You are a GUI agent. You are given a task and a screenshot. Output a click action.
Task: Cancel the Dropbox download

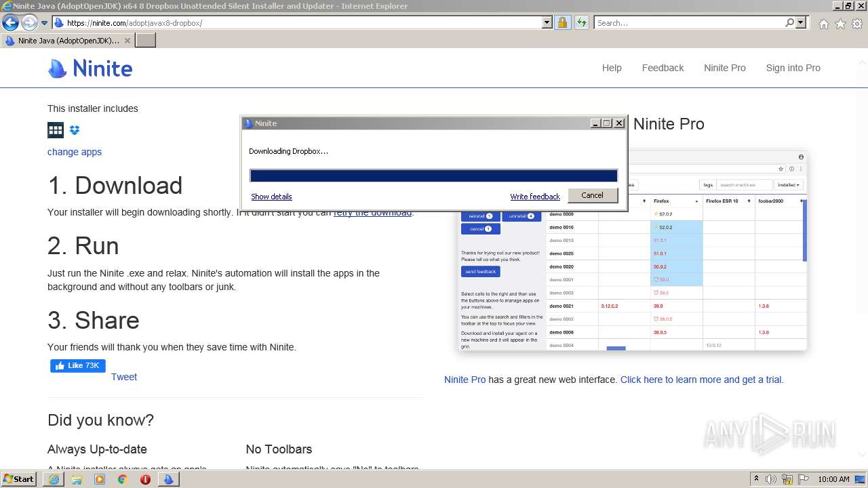[592, 195]
